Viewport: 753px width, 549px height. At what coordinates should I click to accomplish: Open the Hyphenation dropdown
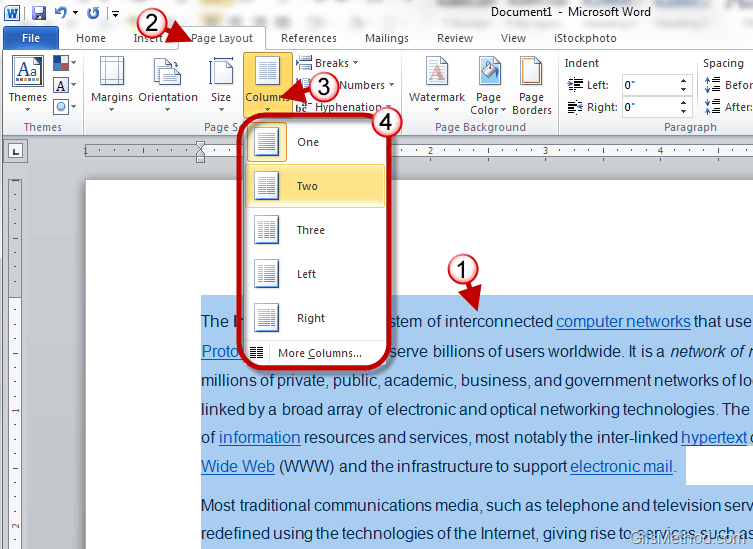pyautogui.click(x=343, y=107)
